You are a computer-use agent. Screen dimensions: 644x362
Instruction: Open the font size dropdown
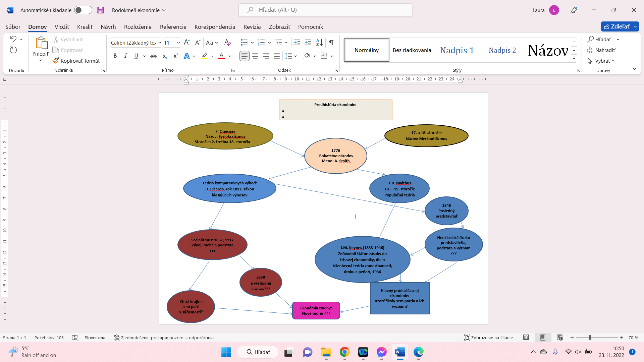178,43
